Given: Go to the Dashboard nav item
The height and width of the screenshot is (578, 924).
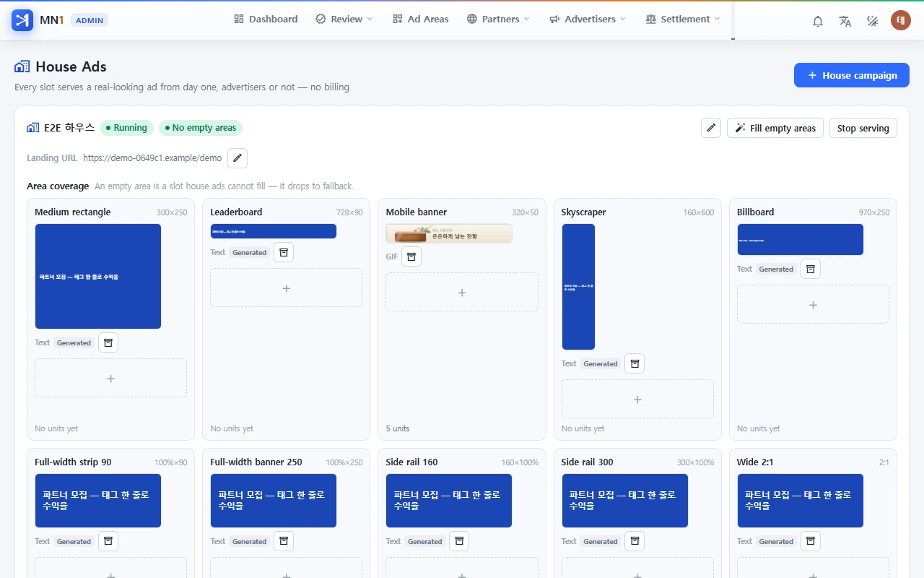Looking at the screenshot, I should click(266, 20).
